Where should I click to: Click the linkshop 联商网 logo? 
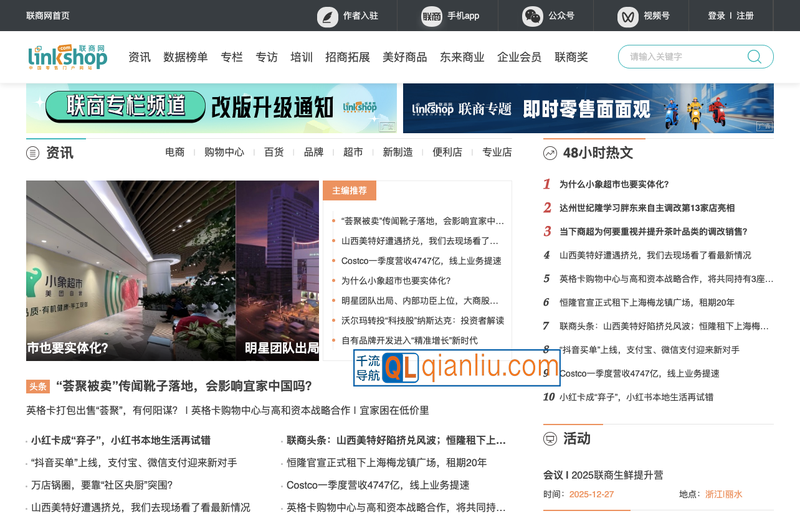pos(67,57)
